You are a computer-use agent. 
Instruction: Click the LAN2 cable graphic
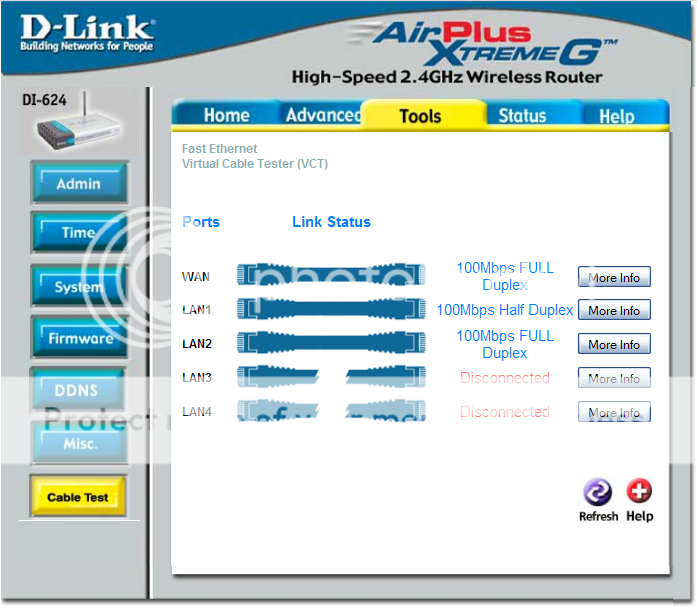(x=317, y=343)
